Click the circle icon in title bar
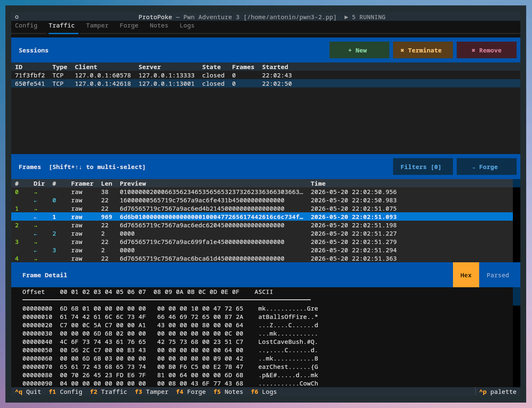Image resolution: width=532 pixels, height=408 pixels. 17,17
